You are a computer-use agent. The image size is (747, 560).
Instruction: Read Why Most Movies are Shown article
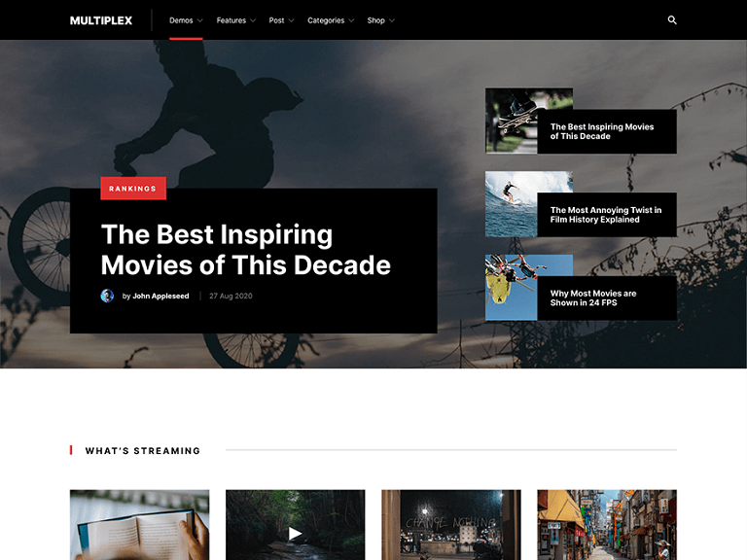point(593,298)
